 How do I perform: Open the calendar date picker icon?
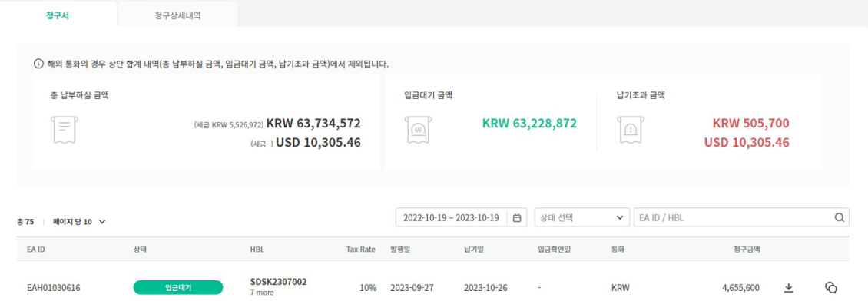pos(516,218)
